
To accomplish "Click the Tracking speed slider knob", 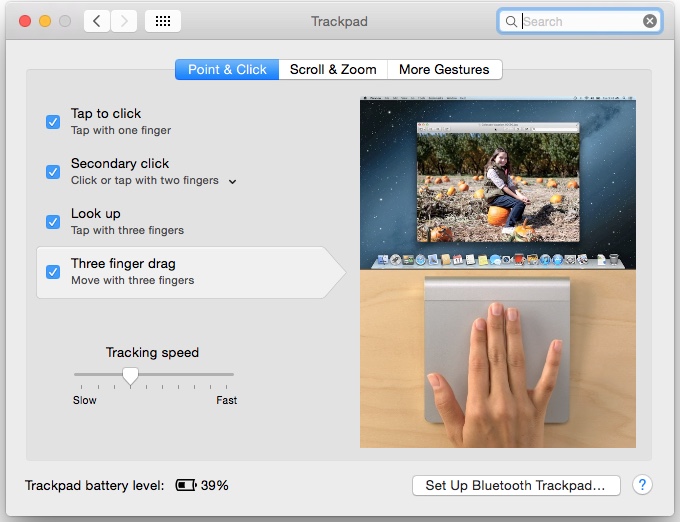I will click(x=130, y=375).
